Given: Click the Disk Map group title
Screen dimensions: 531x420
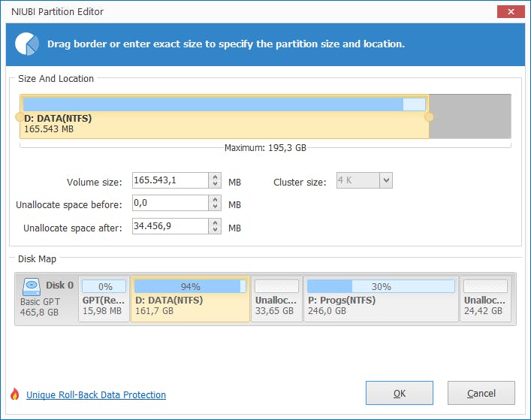Looking at the screenshot, I should pyautogui.click(x=37, y=258).
